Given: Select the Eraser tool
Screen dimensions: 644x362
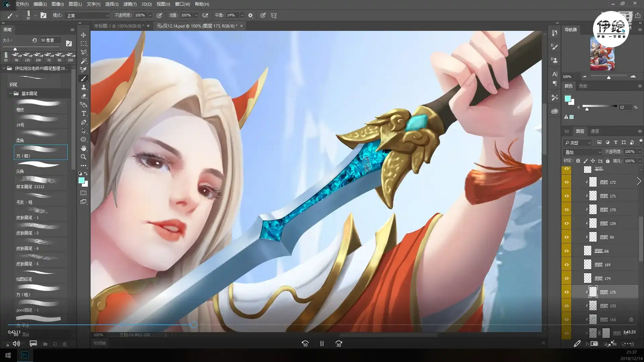Looking at the screenshot, I should (84, 96).
